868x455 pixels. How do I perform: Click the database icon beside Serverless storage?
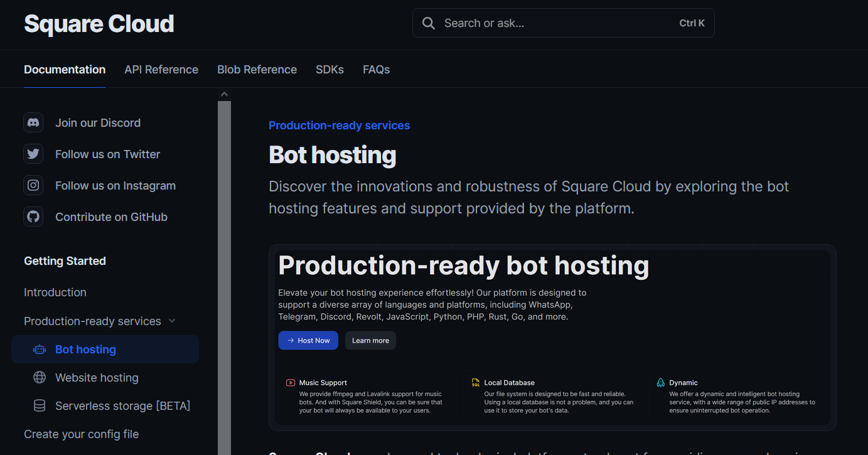point(40,406)
